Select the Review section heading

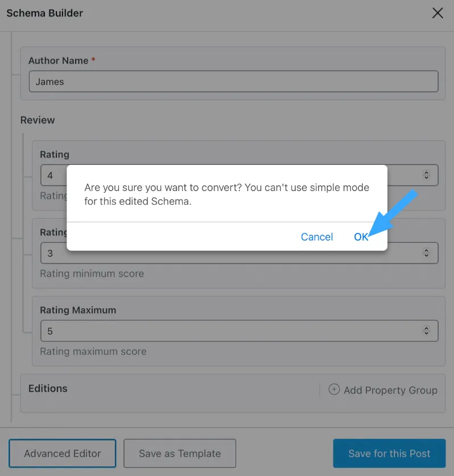pyautogui.click(x=38, y=120)
